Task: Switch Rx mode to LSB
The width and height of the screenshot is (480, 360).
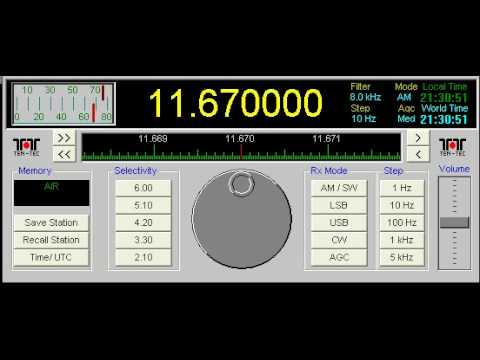Action: pyautogui.click(x=339, y=205)
